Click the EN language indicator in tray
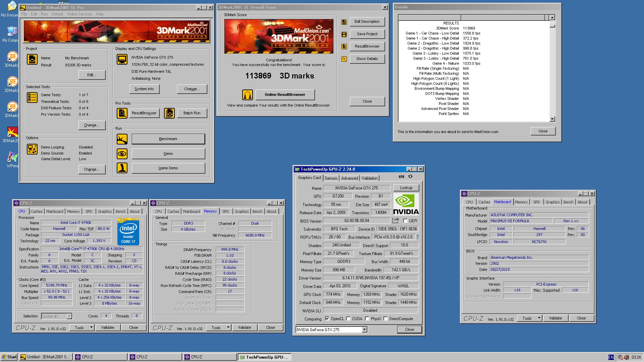This screenshot has width=644, height=362. (x=611, y=357)
